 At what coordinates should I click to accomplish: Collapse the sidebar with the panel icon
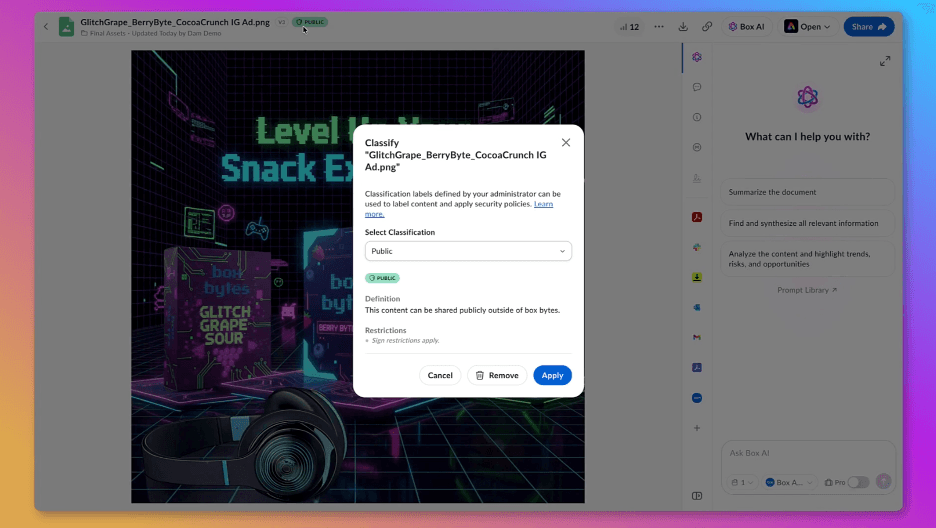697,496
